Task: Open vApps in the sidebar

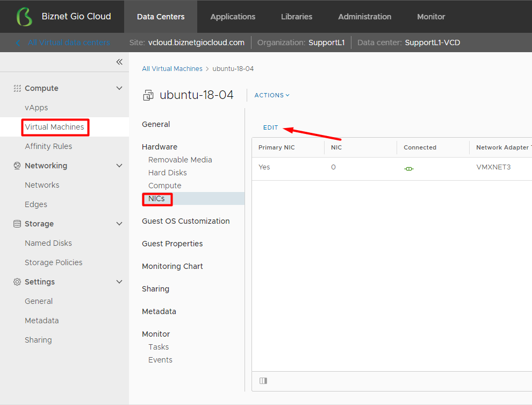Action: 37,108
